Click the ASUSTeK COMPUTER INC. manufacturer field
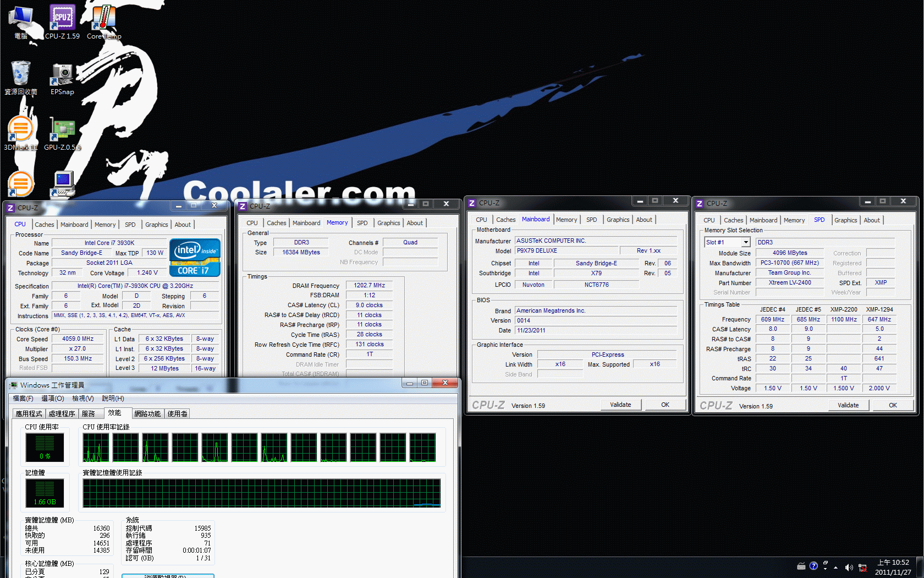 [x=596, y=241]
